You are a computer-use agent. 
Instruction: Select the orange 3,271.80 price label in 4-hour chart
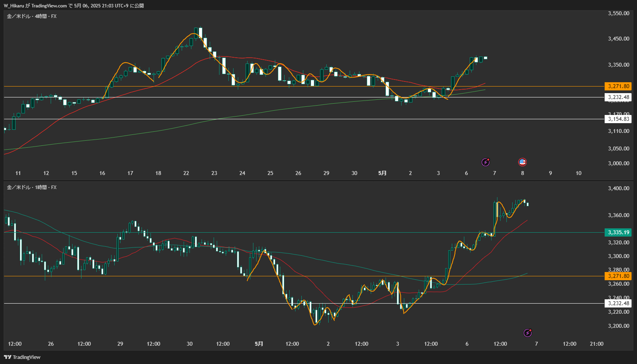pos(618,86)
